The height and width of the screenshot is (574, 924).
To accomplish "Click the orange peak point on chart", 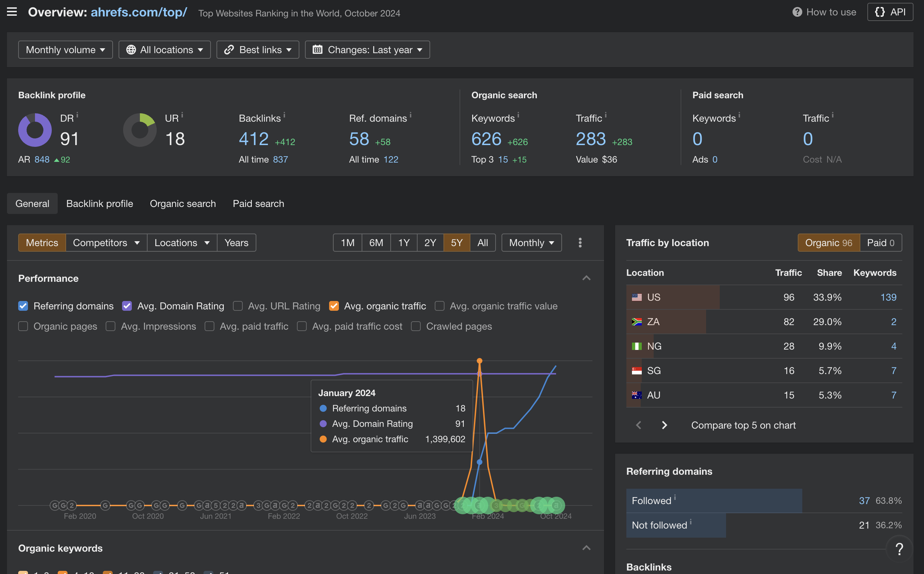I will click(x=479, y=361).
